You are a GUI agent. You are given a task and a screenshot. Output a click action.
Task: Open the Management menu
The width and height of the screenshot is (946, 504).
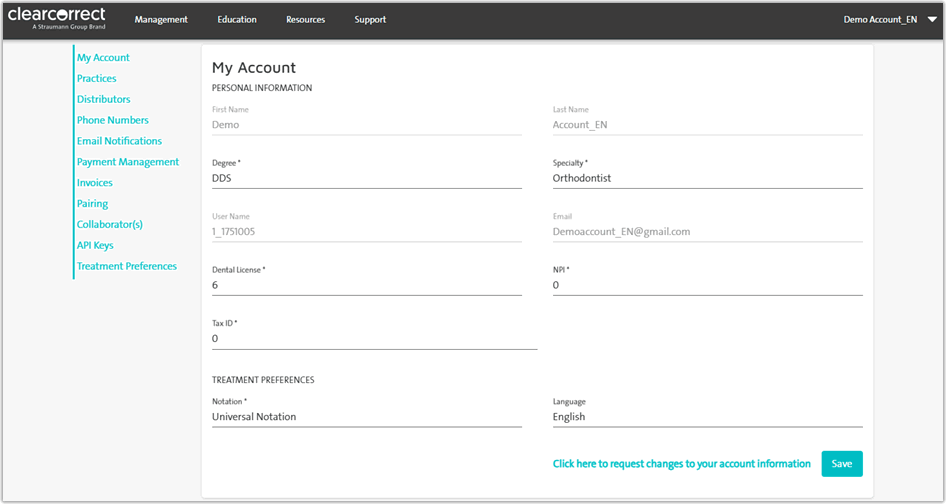pyautogui.click(x=161, y=20)
